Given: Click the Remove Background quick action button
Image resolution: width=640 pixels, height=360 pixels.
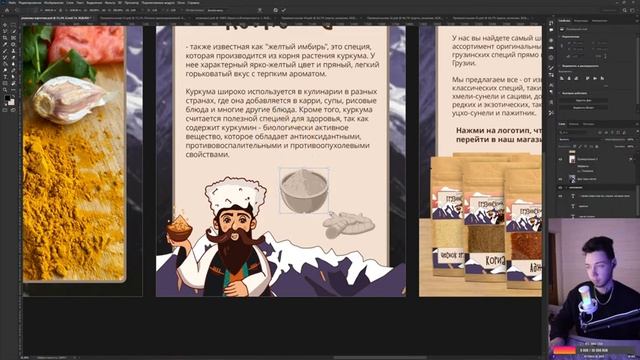Looking at the screenshot, I should click(584, 100).
